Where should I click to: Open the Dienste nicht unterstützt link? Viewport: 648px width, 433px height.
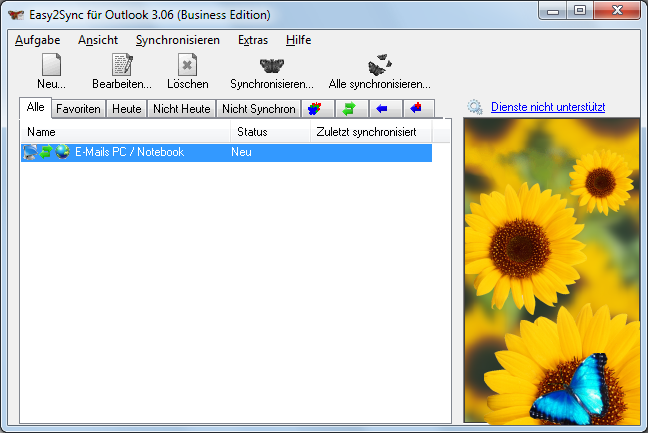click(x=548, y=107)
